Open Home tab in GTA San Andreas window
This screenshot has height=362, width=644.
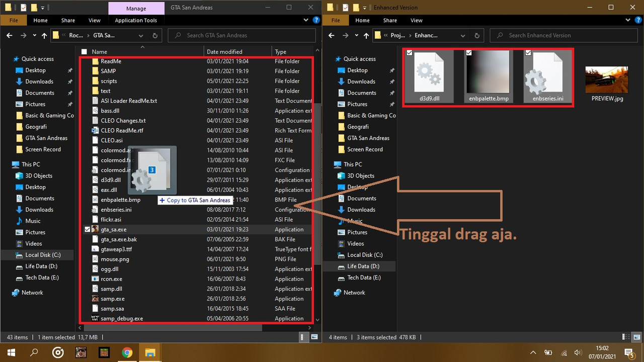click(40, 21)
